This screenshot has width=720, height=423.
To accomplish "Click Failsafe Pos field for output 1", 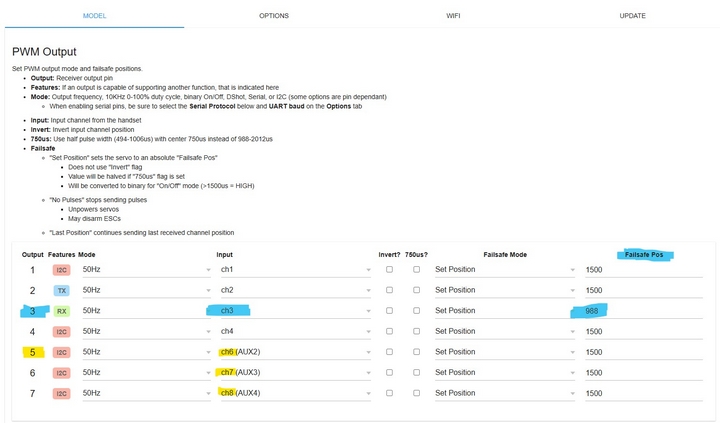I will coord(645,270).
